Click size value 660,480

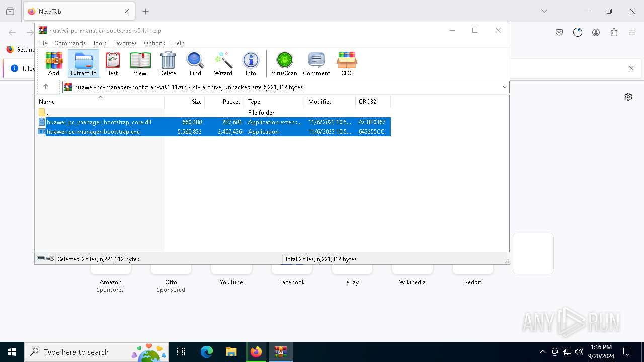tap(192, 122)
